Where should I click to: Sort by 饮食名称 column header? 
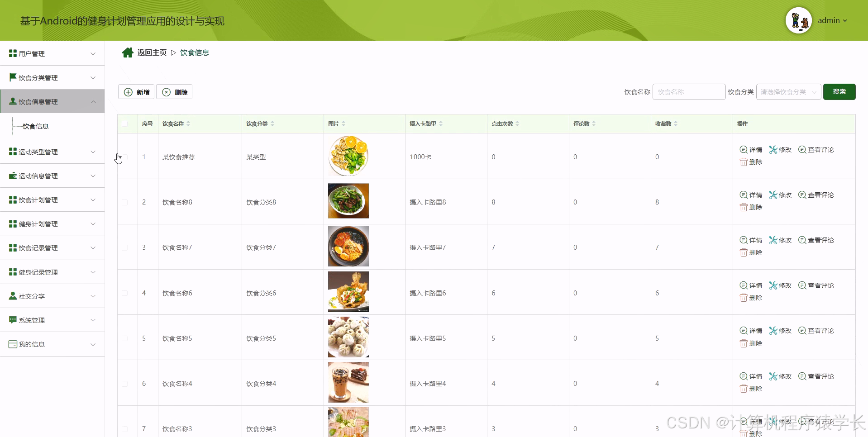[176, 123]
